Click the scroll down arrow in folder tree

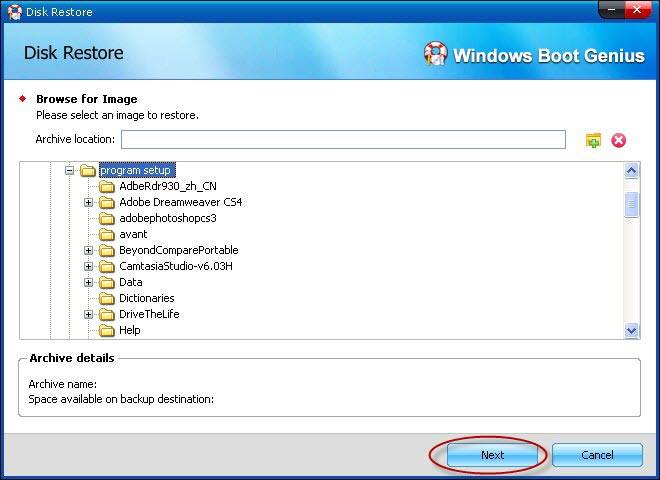(631, 331)
